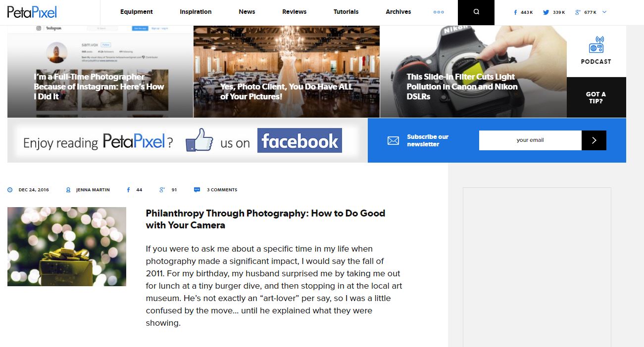This screenshot has width=644, height=347.
Task: Select the Reviews navigation item
Action: coord(294,12)
